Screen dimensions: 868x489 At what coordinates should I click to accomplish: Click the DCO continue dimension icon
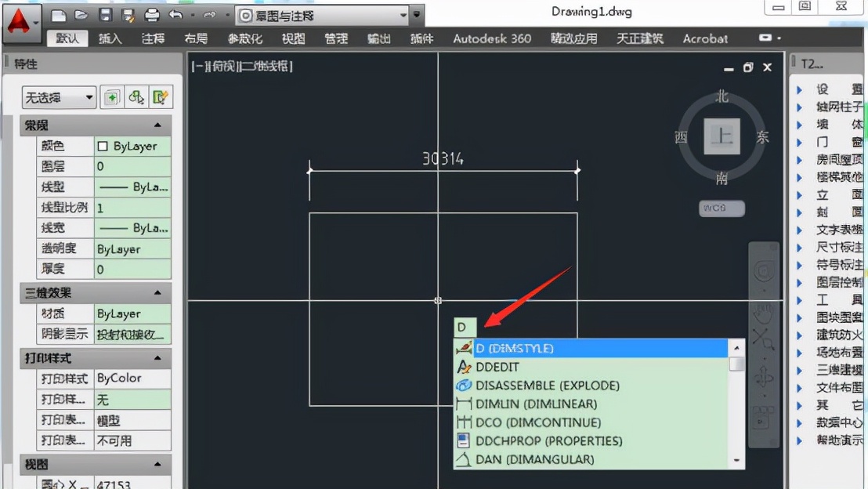pos(464,422)
